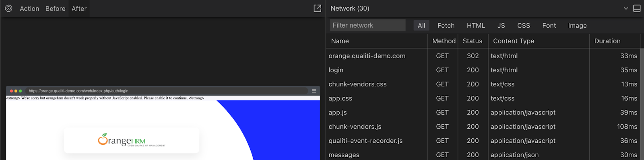Click the OrangeHRM logo in snapshot
The width and height of the screenshot is (644, 160).
(x=132, y=140)
